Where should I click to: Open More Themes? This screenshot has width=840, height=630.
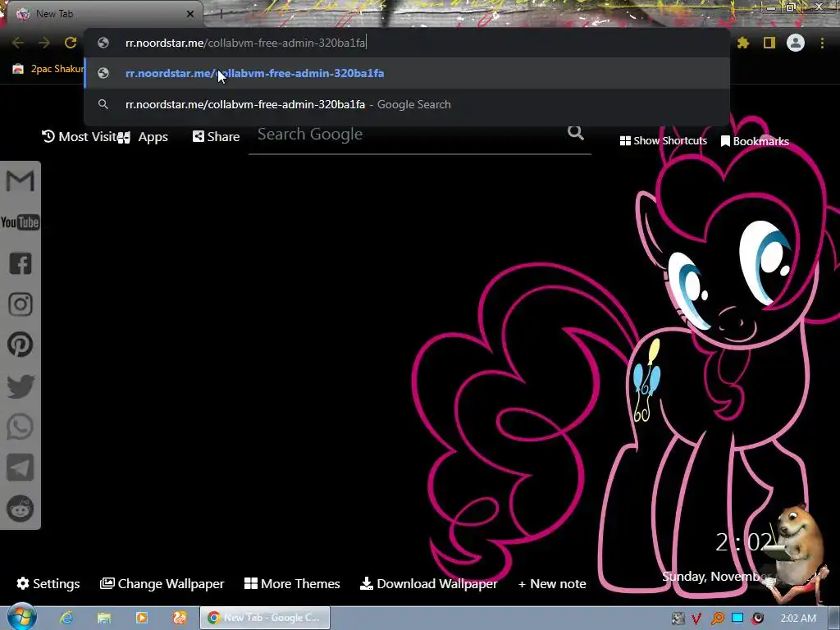(x=293, y=583)
